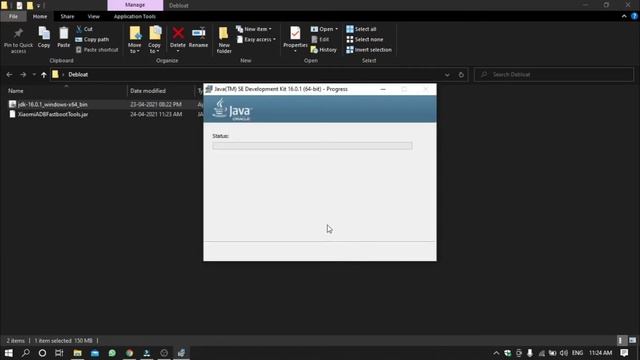Expand the New item dropdown

click(x=254, y=29)
